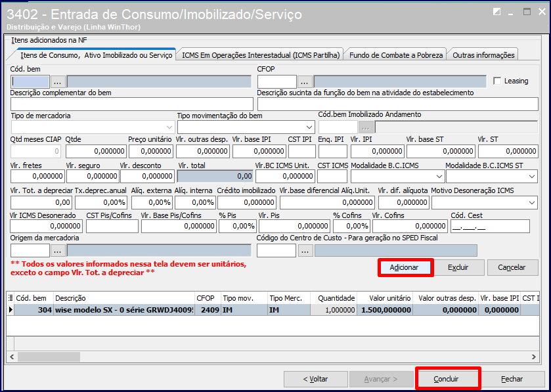Focus the Vlr. desconto input field

click(x=147, y=177)
